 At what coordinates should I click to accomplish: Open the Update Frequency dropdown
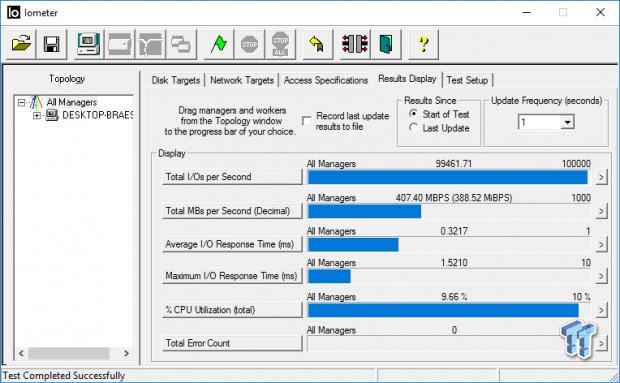(x=567, y=122)
